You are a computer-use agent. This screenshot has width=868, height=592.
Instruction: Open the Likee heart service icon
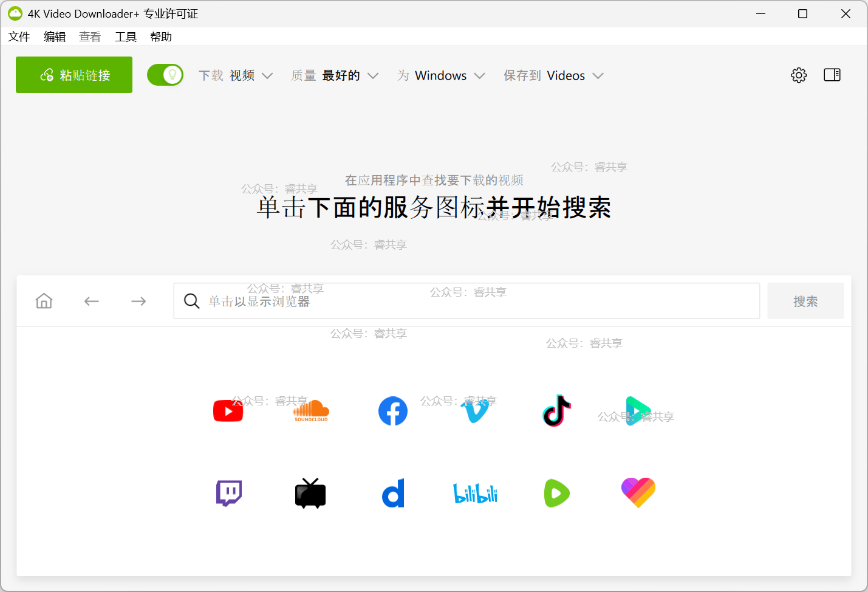pyautogui.click(x=638, y=492)
